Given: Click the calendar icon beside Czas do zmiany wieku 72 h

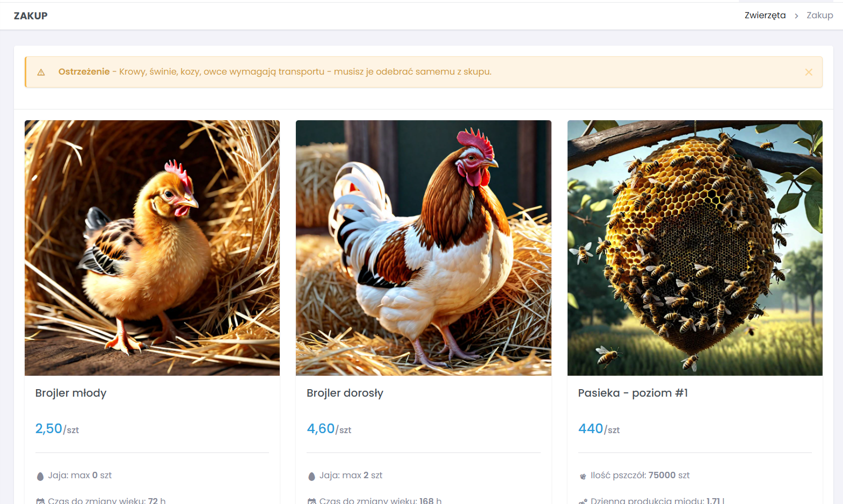Looking at the screenshot, I should click(x=40, y=501).
